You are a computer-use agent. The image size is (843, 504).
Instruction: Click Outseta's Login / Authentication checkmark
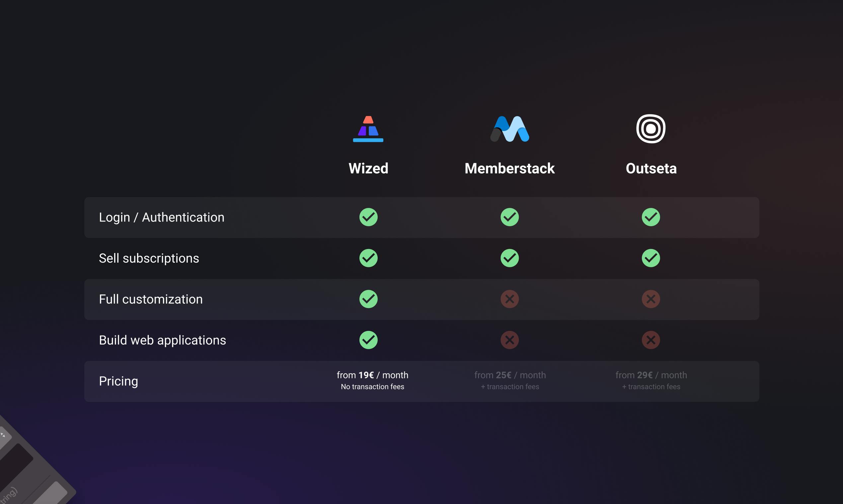tap(651, 217)
